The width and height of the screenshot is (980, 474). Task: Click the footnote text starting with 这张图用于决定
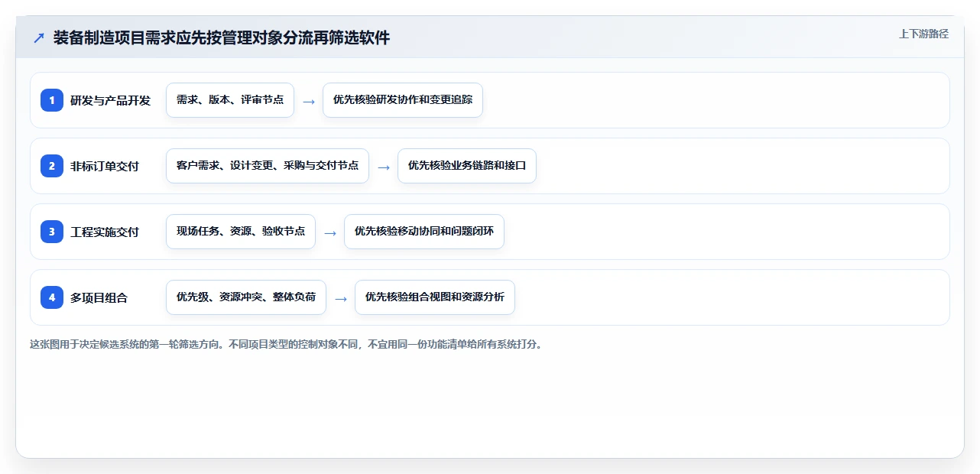[287, 344]
